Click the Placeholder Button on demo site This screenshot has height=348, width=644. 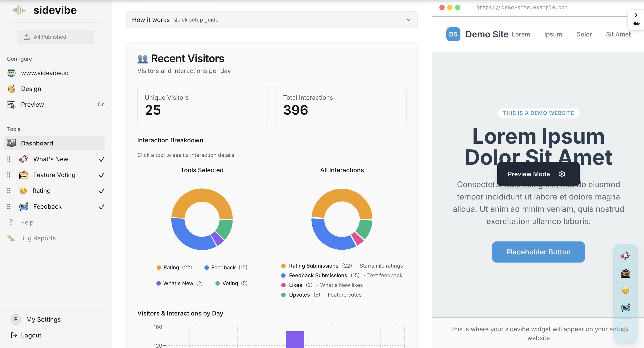coord(538,252)
